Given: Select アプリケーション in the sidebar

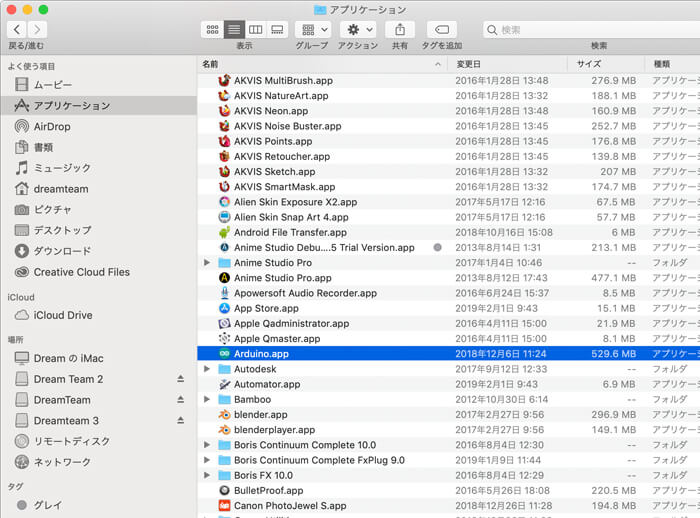Looking at the screenshot, I should pyautogui.click(x=99, y=105).
